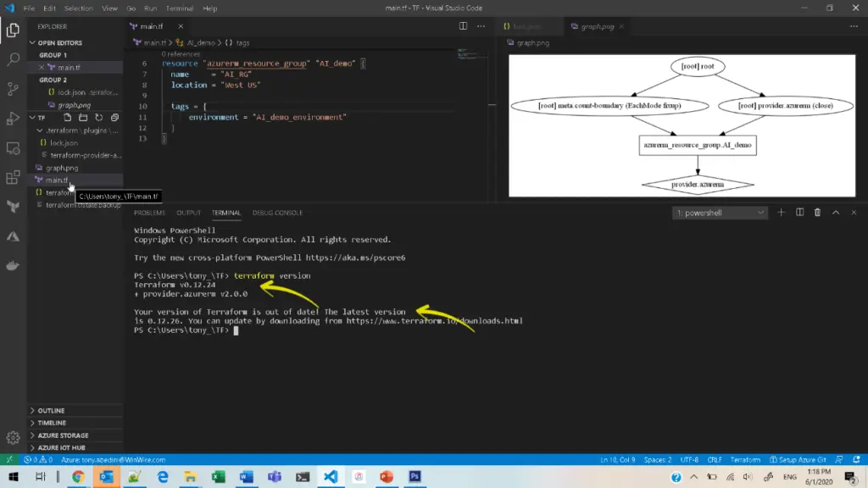
Task: Maximize the terminal panel size
Action: pos(835,213)
